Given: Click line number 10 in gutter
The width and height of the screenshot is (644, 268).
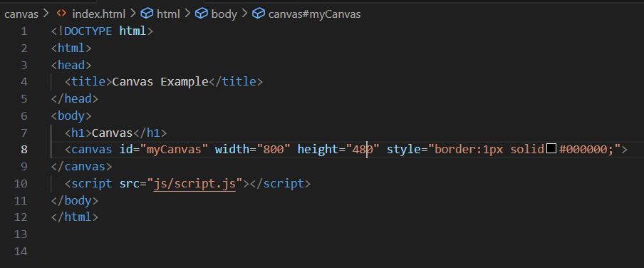Looking at the screenshot, I should 21,183.
